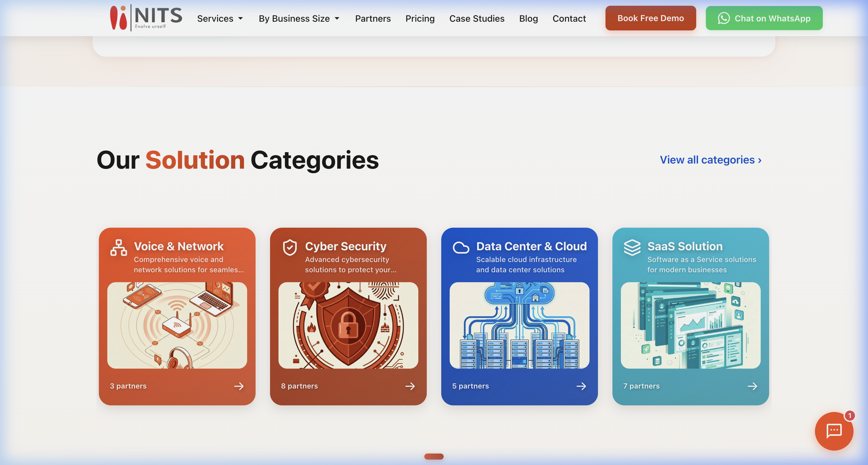Click the Book Free Demo button
The width and height of the screenshot is (868, 465).
click(650, 18)
